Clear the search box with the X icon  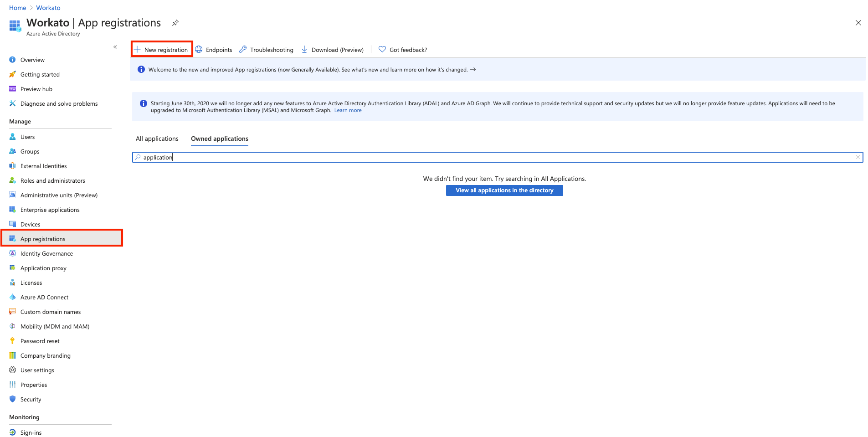coord(858,157)
